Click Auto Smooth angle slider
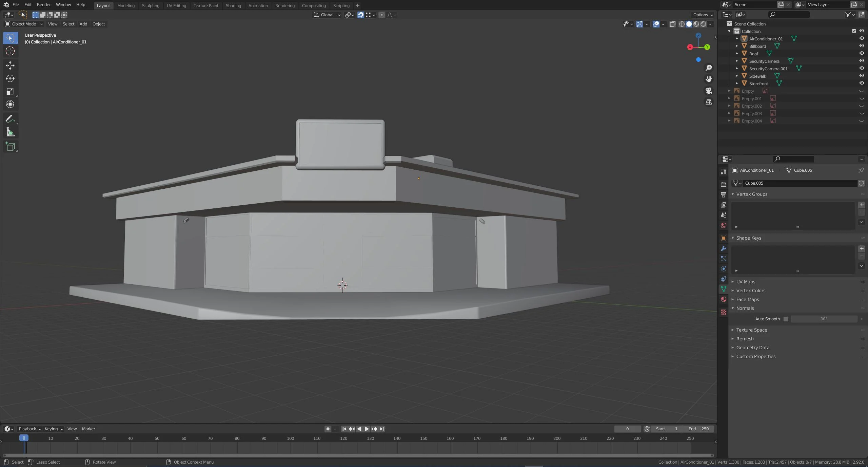 [824, 319]
